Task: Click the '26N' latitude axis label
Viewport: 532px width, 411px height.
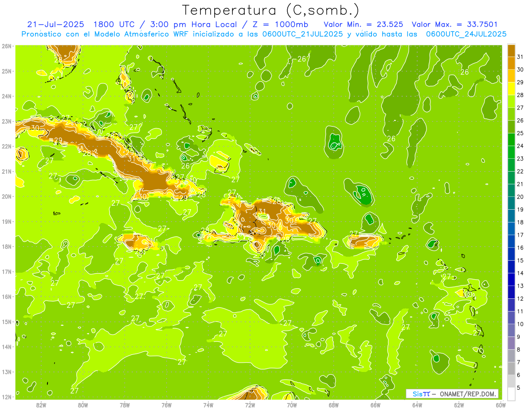Action: [7, 46]
